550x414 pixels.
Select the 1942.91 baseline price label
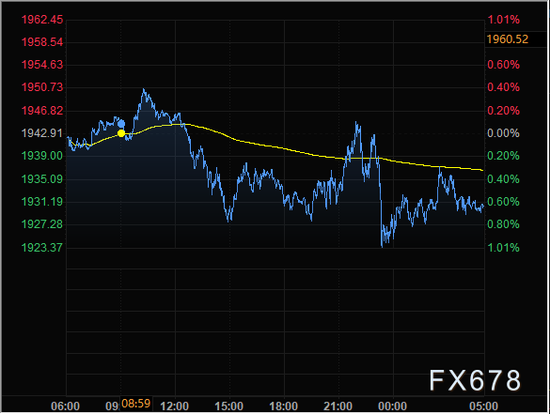(42, 133)
